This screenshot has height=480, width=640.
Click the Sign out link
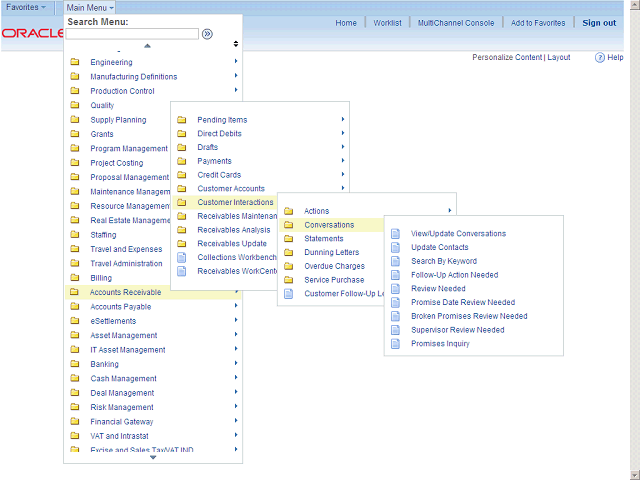coord(599,23)
